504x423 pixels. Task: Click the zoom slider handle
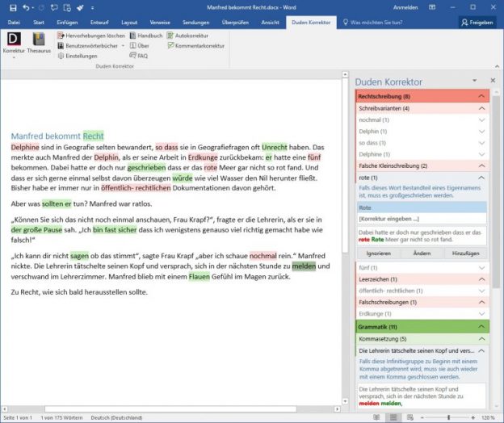[x=449, y=417]
